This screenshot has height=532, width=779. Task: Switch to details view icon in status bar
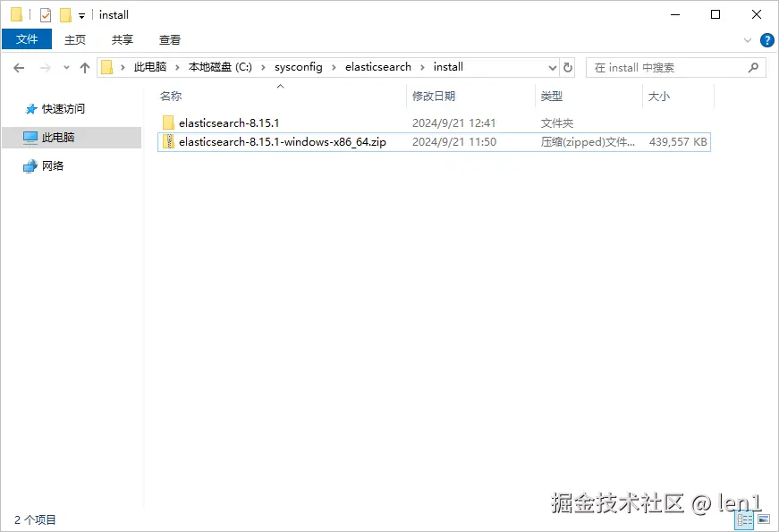(745, 520)
